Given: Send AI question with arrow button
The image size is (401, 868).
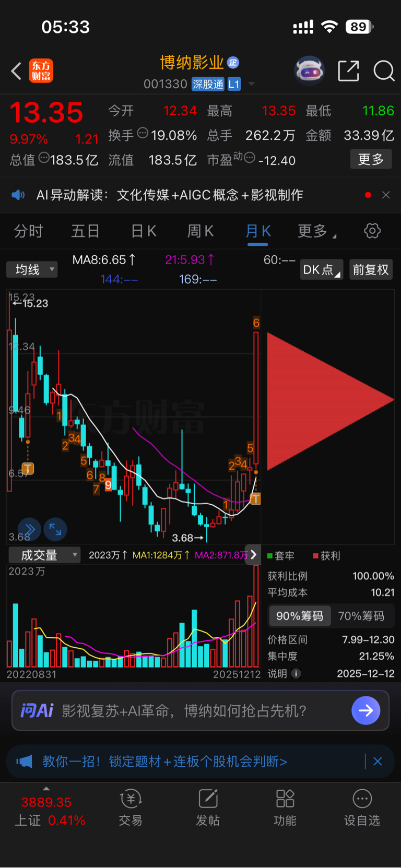Looking at the screenshot, I should (365, 710).
